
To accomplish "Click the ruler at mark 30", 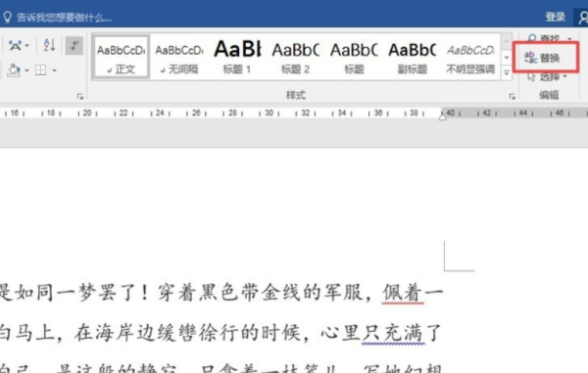I will pos(269,113).
